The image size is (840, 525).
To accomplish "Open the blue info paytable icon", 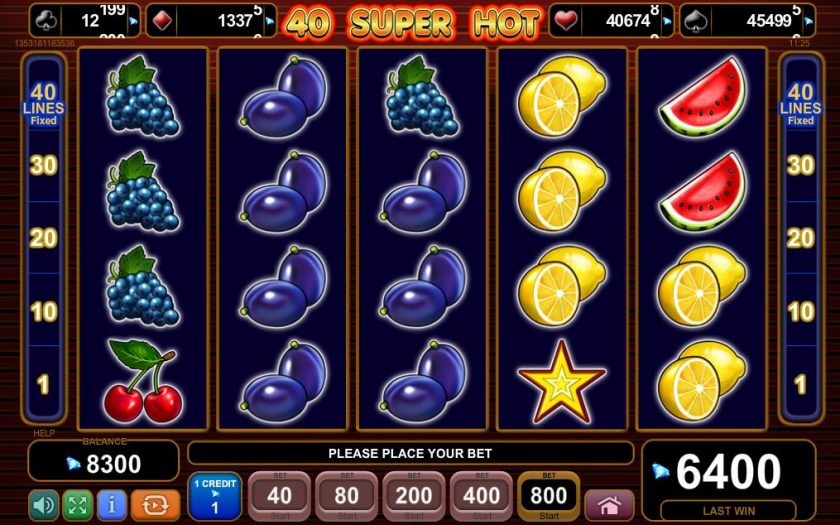I will (x=111, y=504).
